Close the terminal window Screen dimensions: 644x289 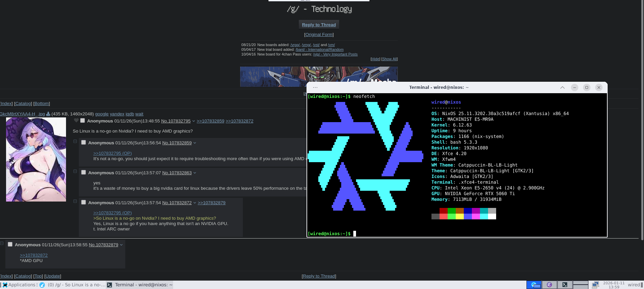click(599, 87)
